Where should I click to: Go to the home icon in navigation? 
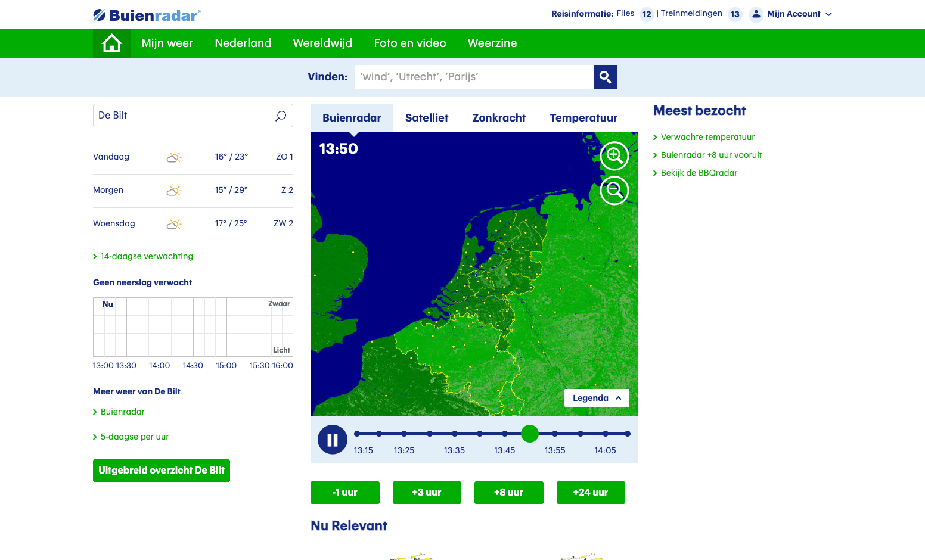pyautogui.click(x=111, y=43)
